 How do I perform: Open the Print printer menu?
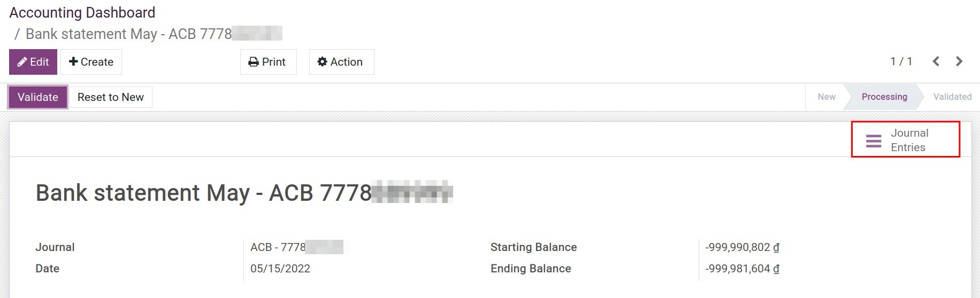[268, 62]
